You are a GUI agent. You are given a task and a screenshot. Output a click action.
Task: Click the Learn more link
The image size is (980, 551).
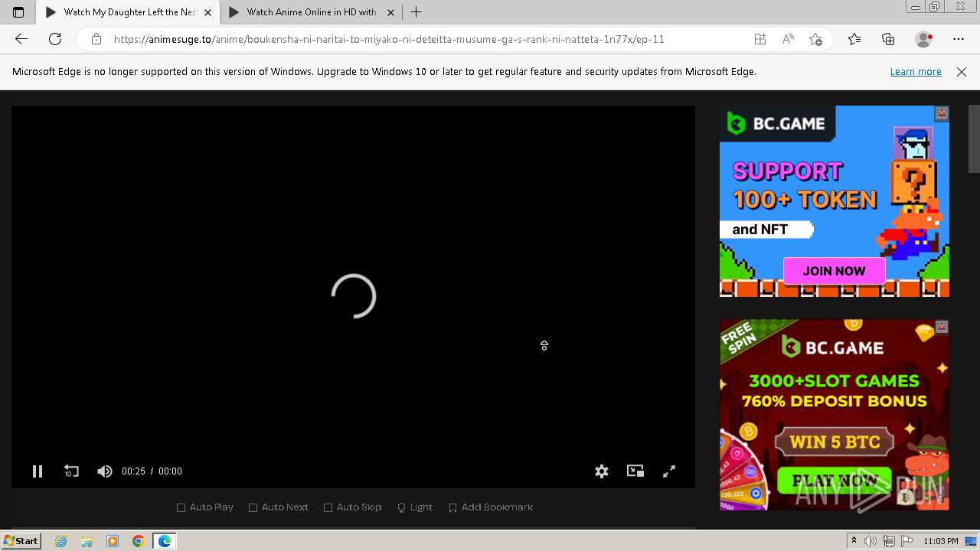916,72
